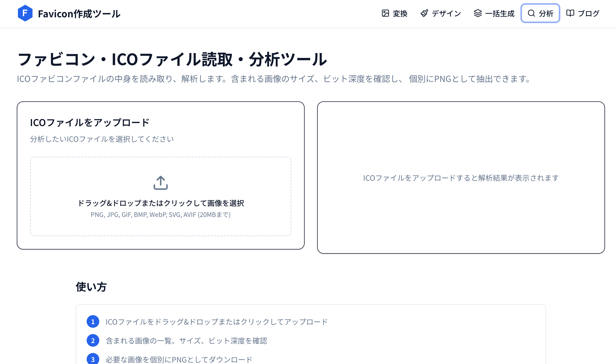Click the active 分析 navigation link

(540, 13)
